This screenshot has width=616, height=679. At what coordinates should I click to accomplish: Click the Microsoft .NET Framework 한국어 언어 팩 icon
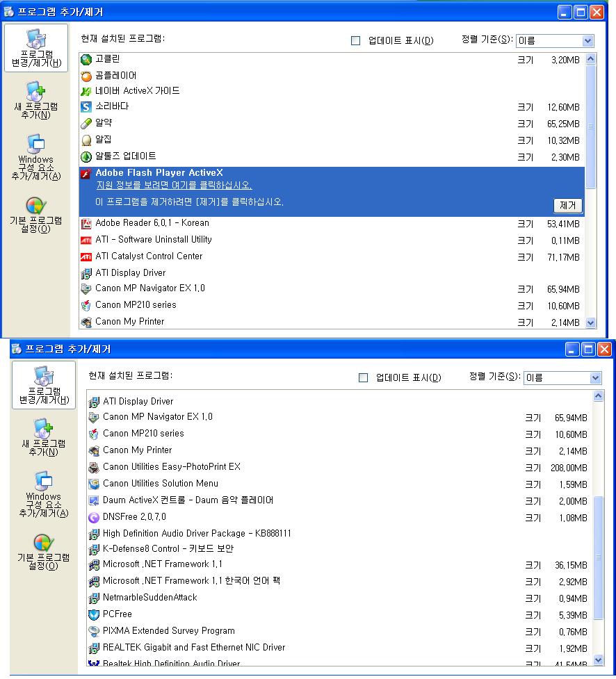94,581
